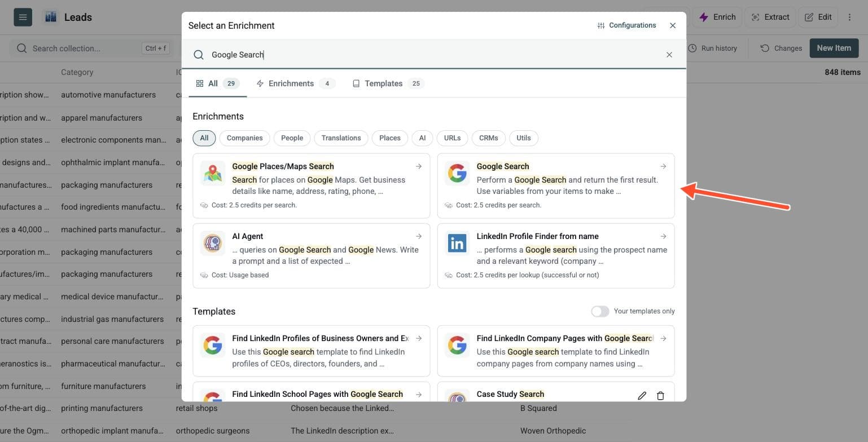Screen dimensions: 868x442
Task: Delete the Case Study Search template
Action: 660,396
